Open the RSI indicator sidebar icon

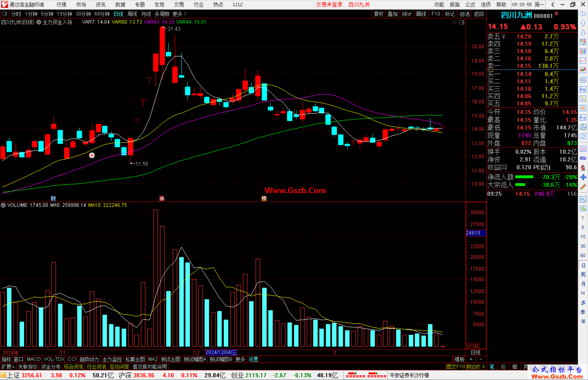click(x=583, y=158)
